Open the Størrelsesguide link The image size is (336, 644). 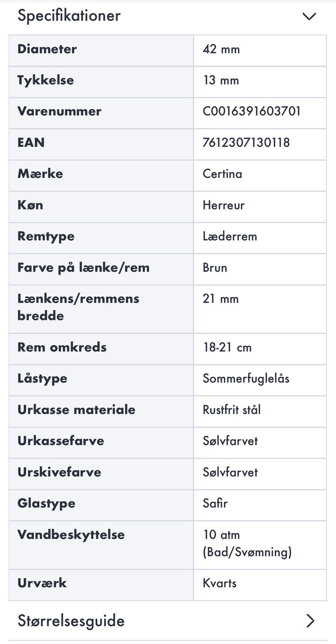(71, 621)
